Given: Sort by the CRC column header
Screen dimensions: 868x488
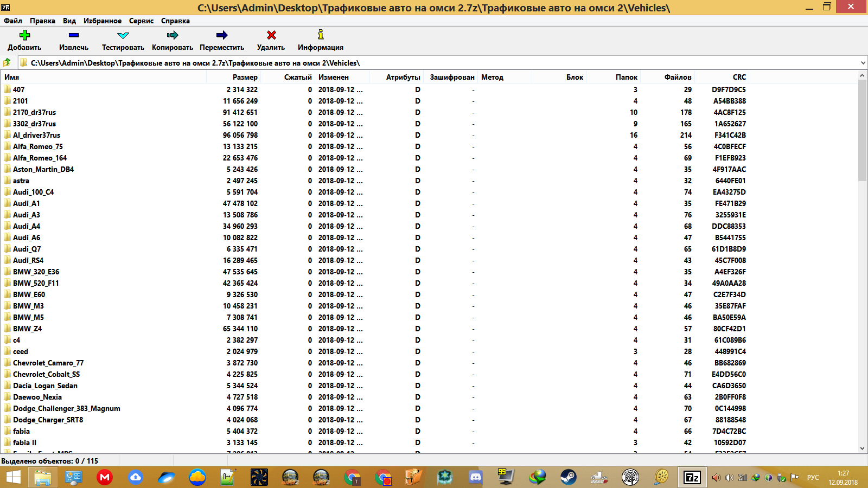Looking at the screenshot, I should 722,77.
